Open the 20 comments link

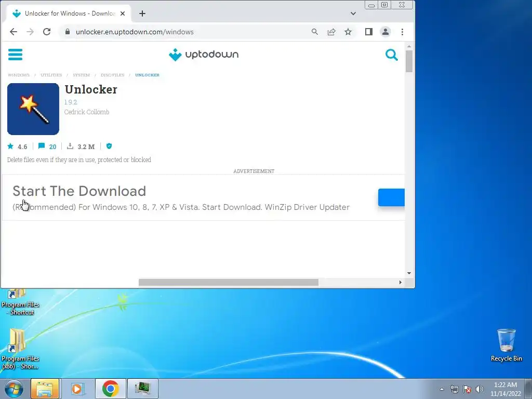[x=47, y=147]
